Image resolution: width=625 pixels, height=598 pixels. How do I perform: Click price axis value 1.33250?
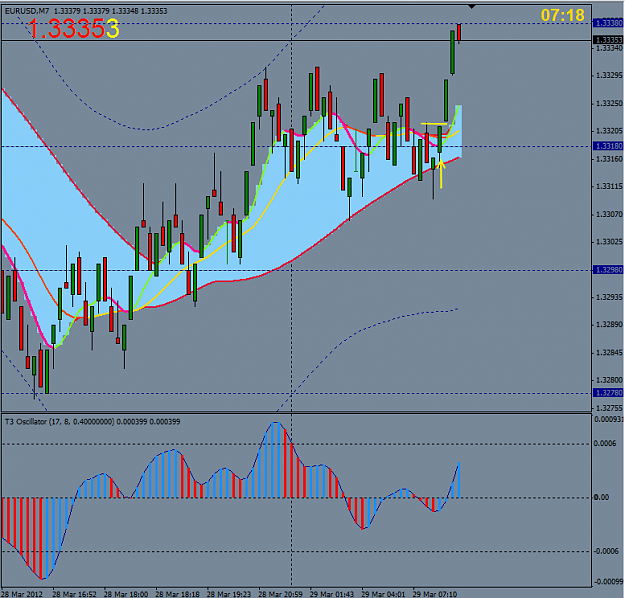coord(609,104)
